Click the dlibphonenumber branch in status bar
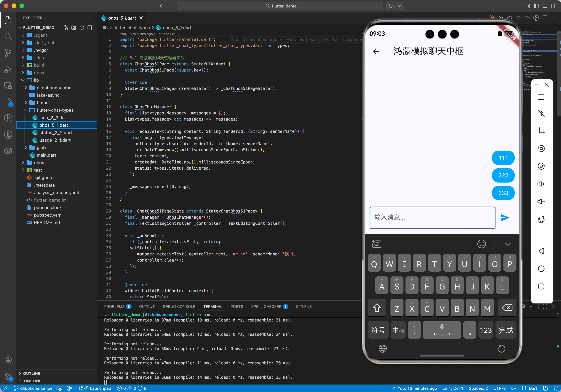 [x=37, y=388]
